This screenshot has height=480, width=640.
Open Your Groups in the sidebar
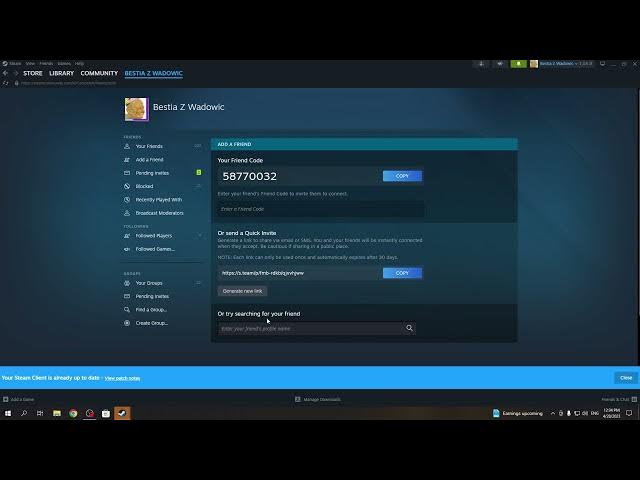[x=149, y=283]
